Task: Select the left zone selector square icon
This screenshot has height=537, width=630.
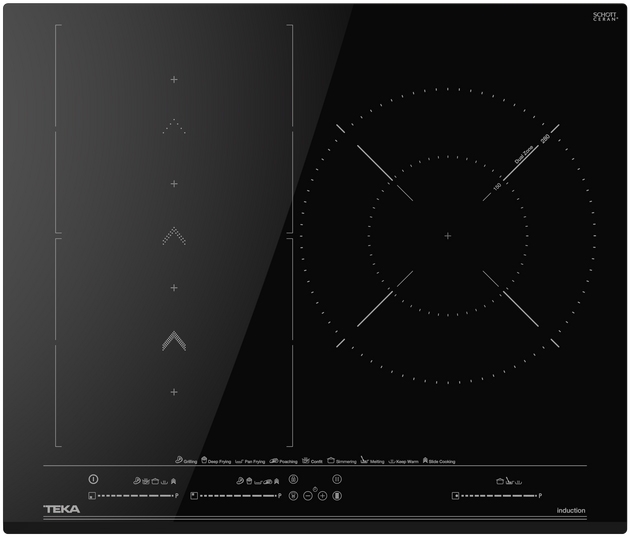Action: tap(92, 496)
